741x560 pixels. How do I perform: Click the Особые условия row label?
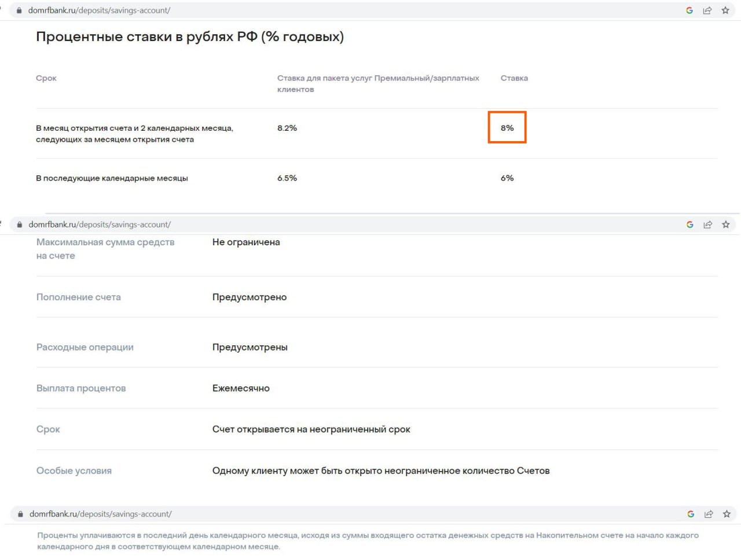(74, 470)
